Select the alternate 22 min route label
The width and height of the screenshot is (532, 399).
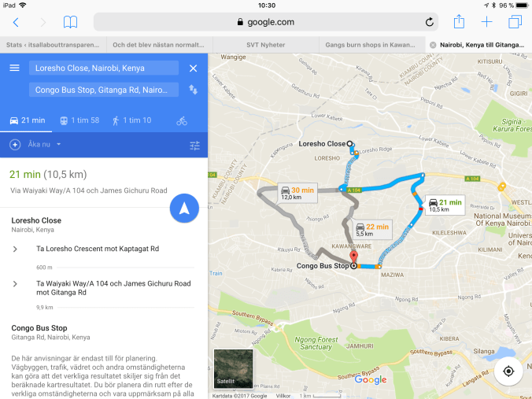(x=372, y=230)
